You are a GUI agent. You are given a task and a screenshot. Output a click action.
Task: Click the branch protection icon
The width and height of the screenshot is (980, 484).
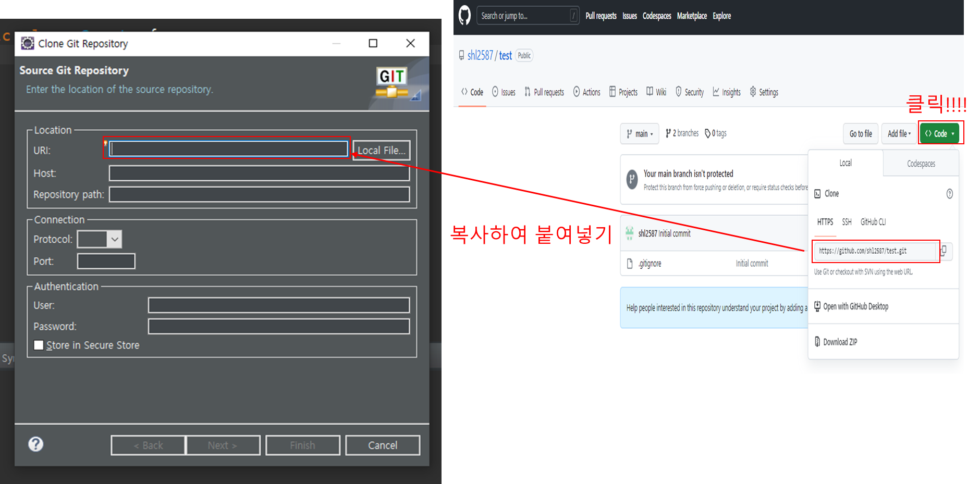(632, 180)
